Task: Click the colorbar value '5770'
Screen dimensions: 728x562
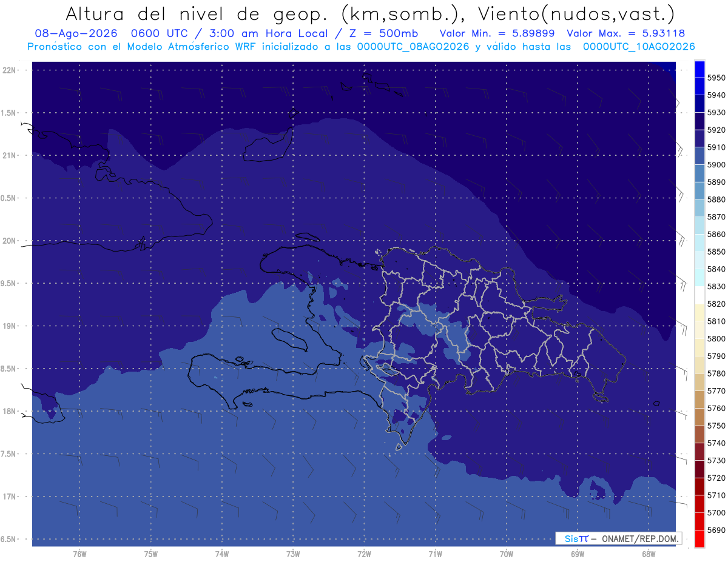Action: pos(716,391)
